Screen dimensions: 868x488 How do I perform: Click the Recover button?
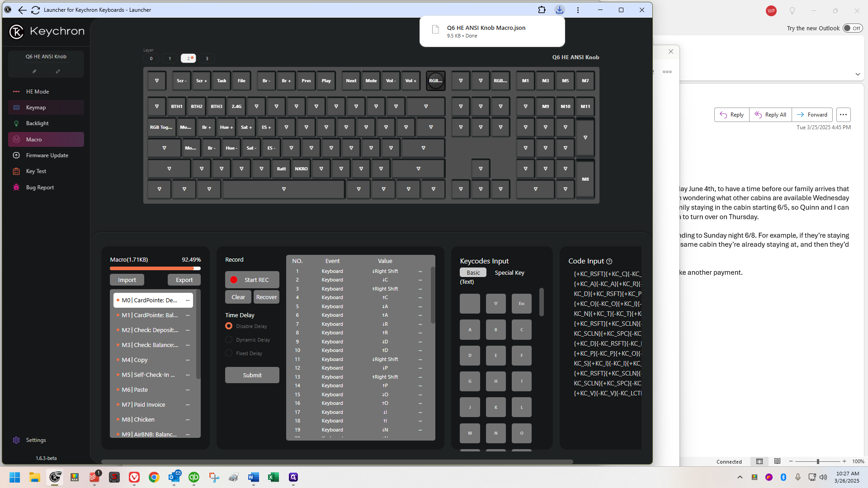[266, 297]
